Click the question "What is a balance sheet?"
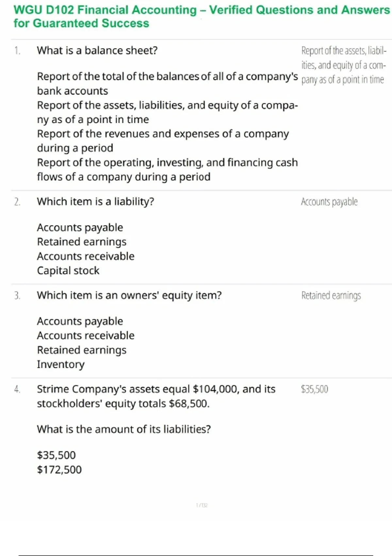392x556 pixels. (97, 51)
